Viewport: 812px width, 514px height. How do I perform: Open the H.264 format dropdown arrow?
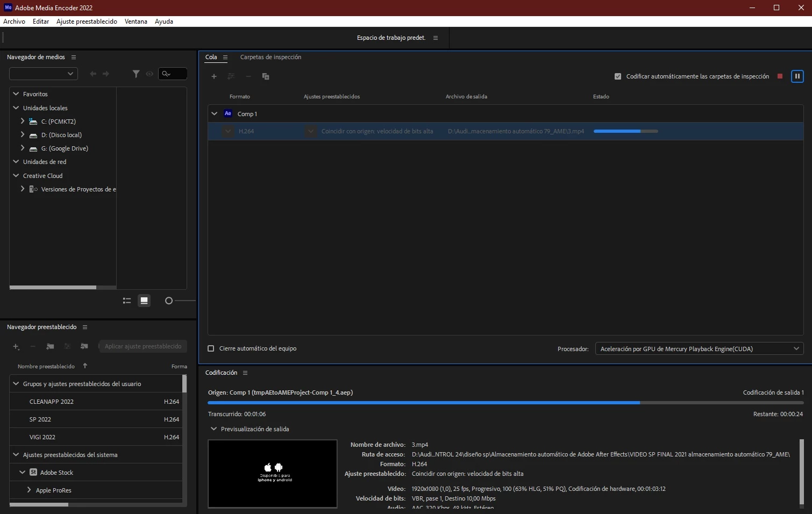(x=228, y=131)
